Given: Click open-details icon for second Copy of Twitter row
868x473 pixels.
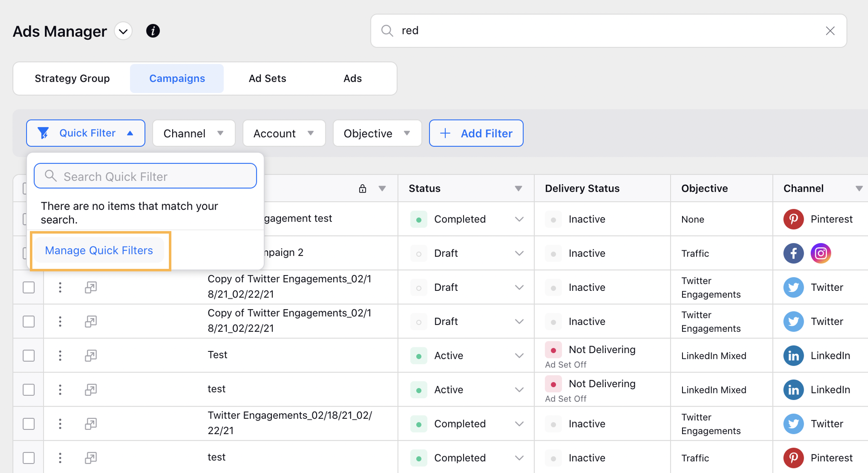Looking at the screenshot, I should click(91, 322).
